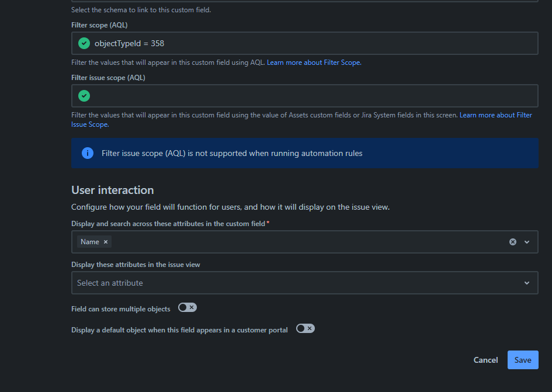
Task: Remove the Name attribute tag
Action: (x=106, y=242)
